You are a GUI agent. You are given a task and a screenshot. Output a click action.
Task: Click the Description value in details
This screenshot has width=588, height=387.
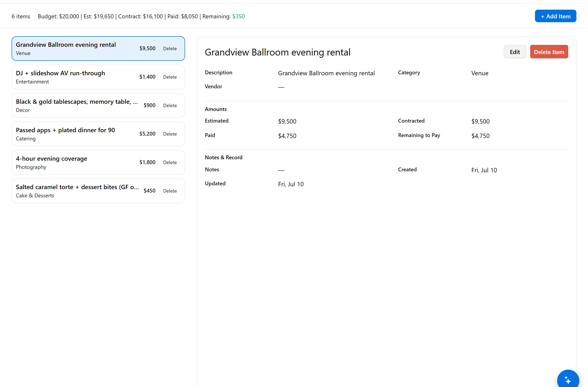tap(326, 73)
